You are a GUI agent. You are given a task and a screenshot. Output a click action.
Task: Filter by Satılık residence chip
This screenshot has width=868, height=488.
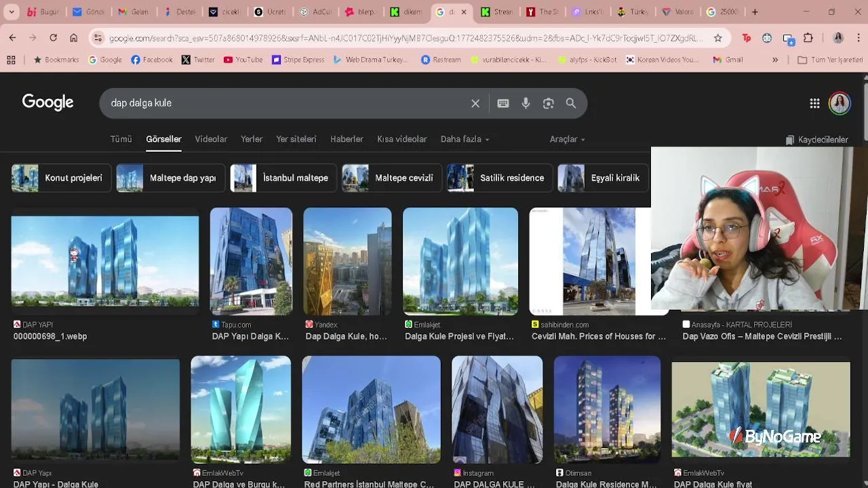click(500, 178)
